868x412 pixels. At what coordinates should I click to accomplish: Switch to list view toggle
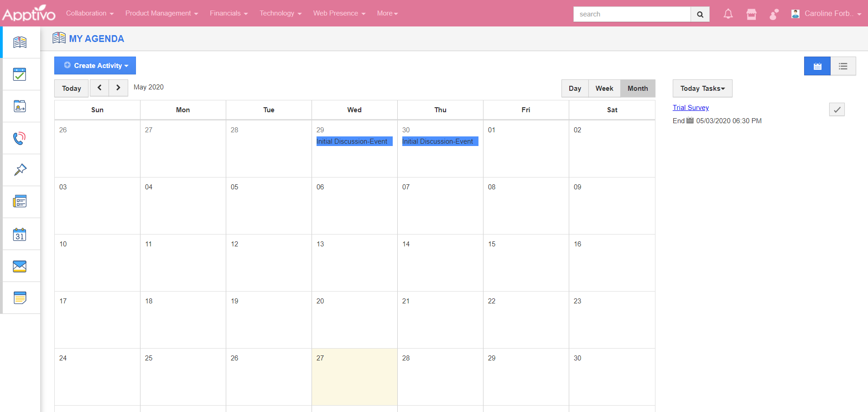(x=843, y=66)
